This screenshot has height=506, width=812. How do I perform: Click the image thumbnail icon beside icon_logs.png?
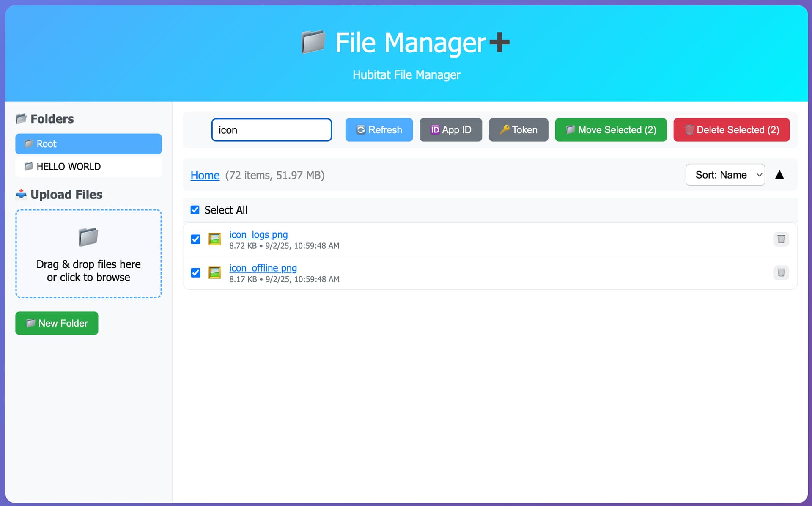[x=215, y=239]
